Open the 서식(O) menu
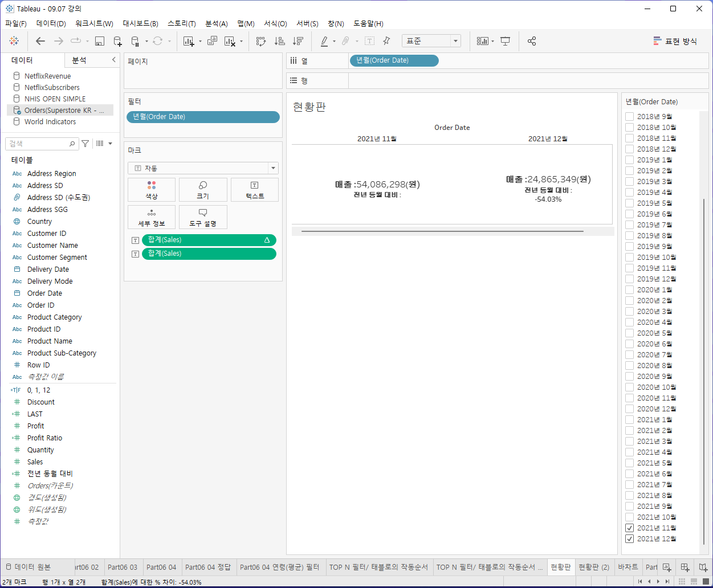This screenshot has height=588, width=713. [275, 23]
